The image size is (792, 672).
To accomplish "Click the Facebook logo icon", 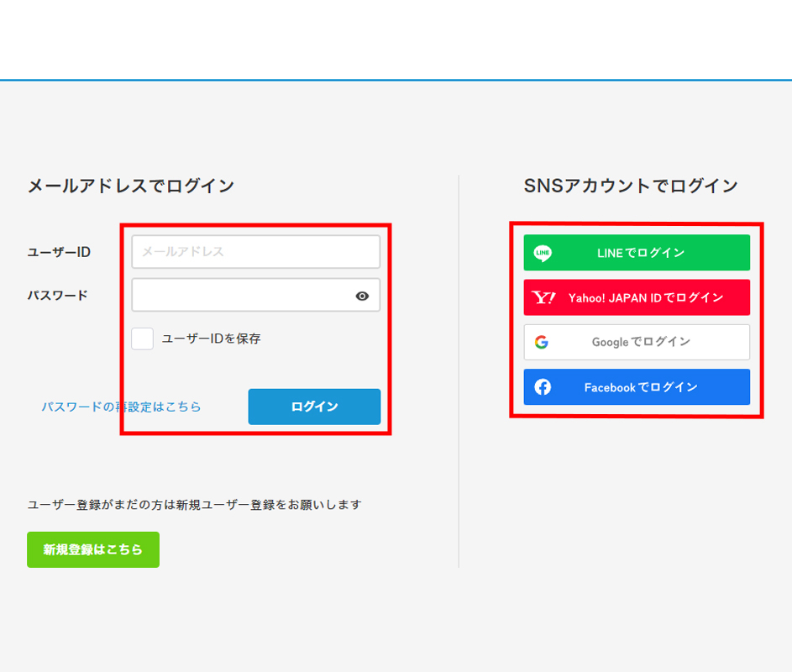I will coord(543,387).
